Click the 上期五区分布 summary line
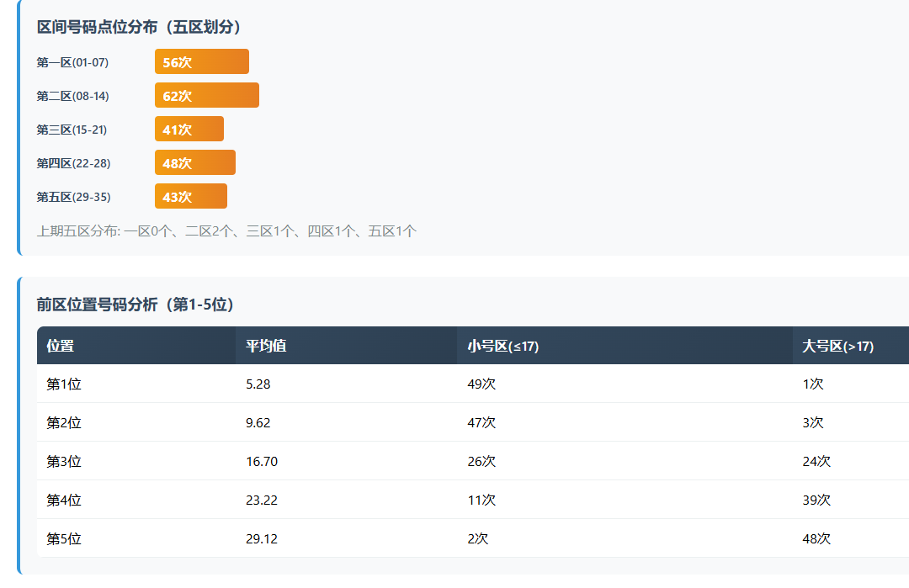The width and height of the screenshot is (909, 588). 226,231
